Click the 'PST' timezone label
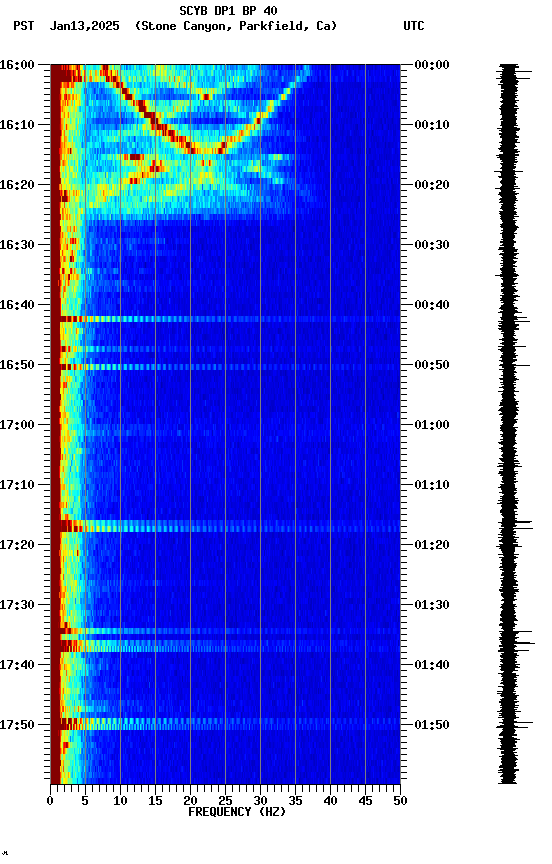 pos(24,26)
